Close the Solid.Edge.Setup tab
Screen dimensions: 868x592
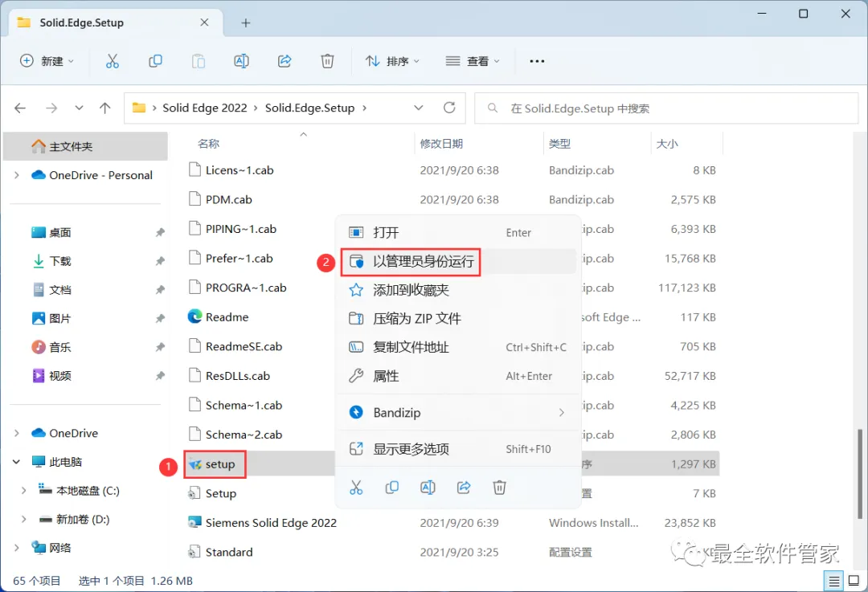[x=204, y=22]
